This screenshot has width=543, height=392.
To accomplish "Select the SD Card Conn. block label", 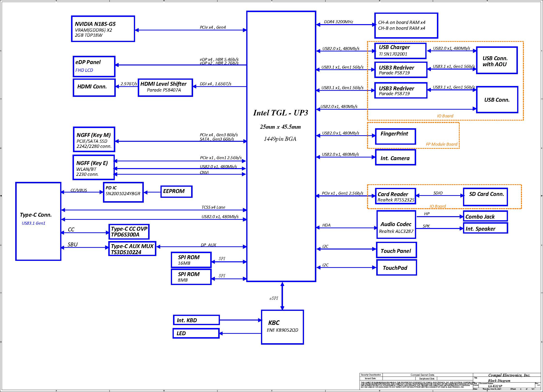I will pos(486,194).
